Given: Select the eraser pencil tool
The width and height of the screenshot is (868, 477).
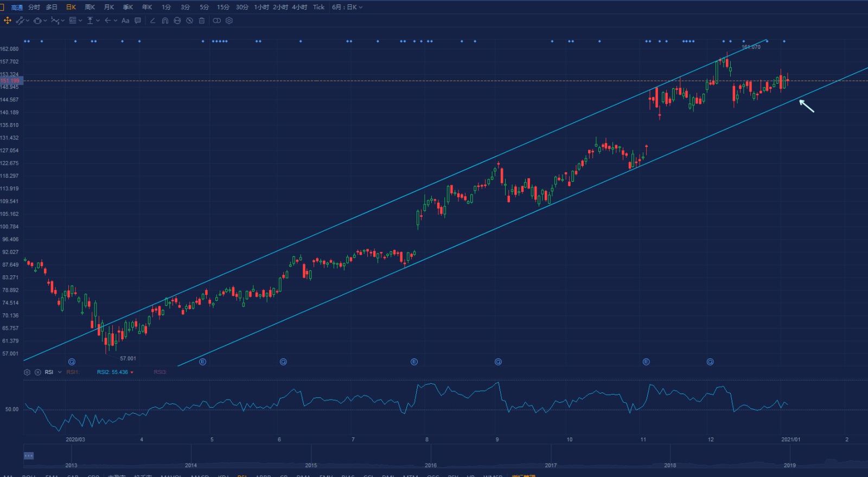Looking at the screenshot, I should (x=152, y=21).
